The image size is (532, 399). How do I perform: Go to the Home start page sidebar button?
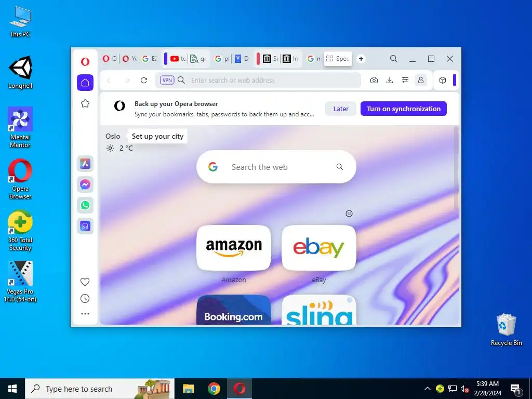coord(85,83)
